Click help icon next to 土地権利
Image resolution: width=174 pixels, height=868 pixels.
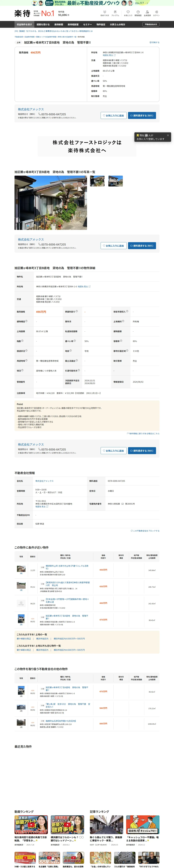coord(123,321)
